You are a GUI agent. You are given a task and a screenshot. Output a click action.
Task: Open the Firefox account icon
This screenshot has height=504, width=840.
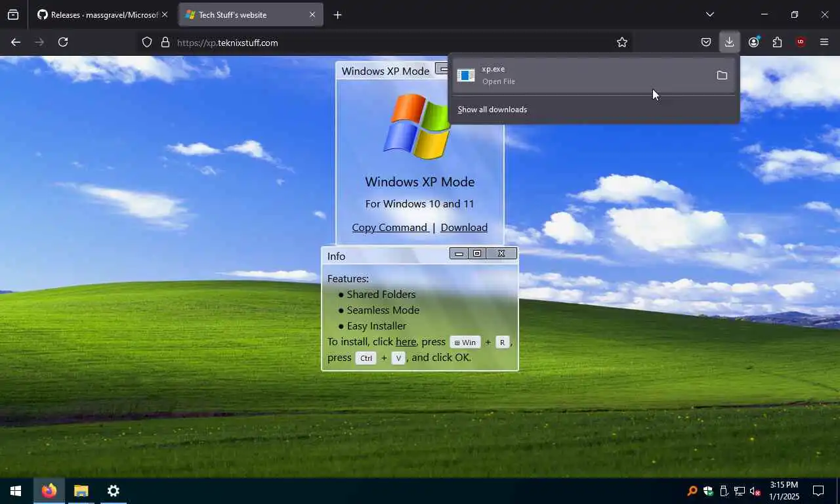(753, 42)
